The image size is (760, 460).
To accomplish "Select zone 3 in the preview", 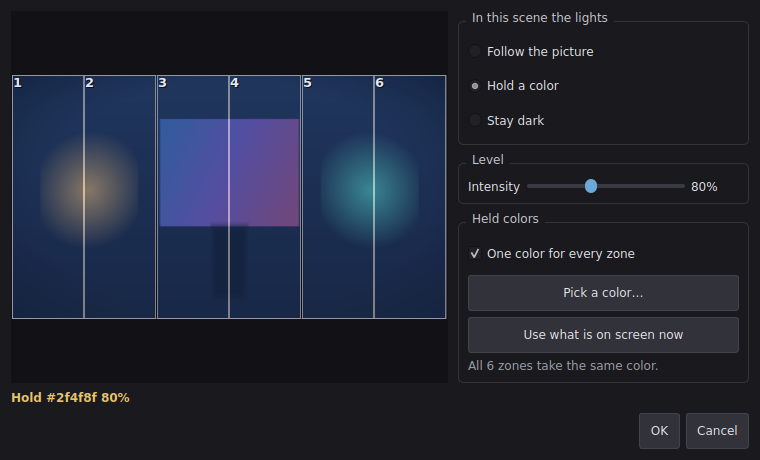I will 193,197.
